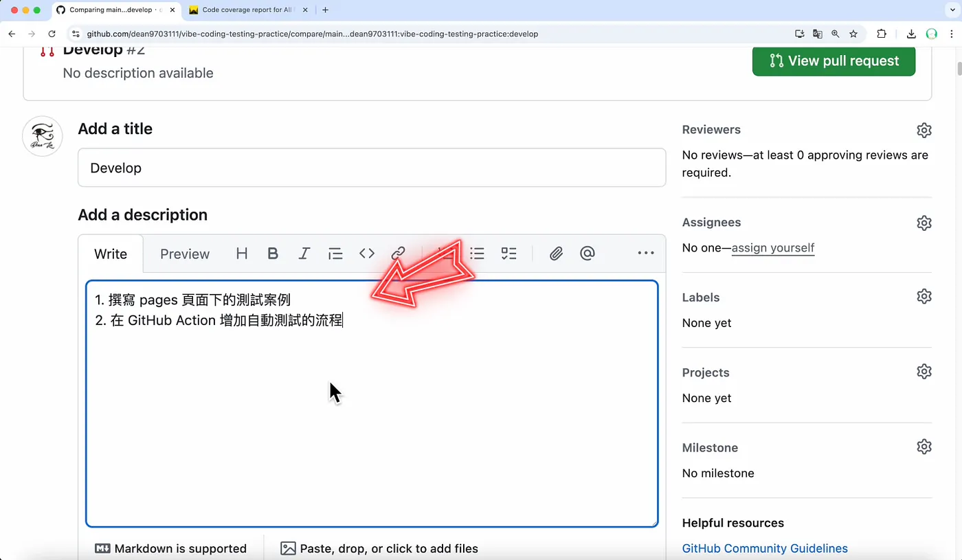962x560 pixels.
Task: Reload the page
Action: [x=52, y=34]
